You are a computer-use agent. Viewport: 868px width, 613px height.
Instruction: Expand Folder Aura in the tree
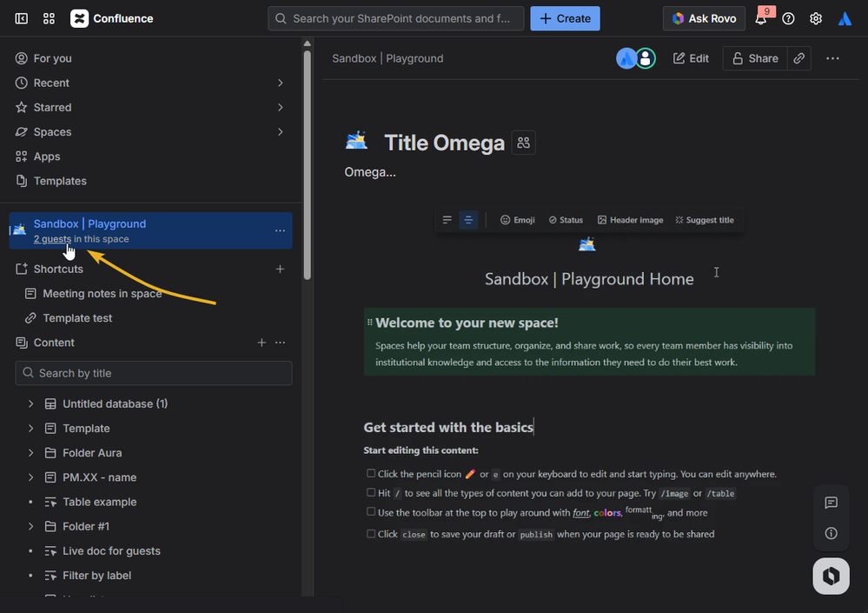click(x=30, y=453)
